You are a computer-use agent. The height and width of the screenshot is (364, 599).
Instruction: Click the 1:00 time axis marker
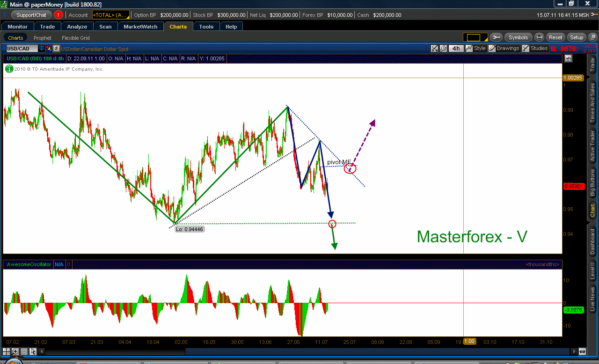click(x=470, y=341)
